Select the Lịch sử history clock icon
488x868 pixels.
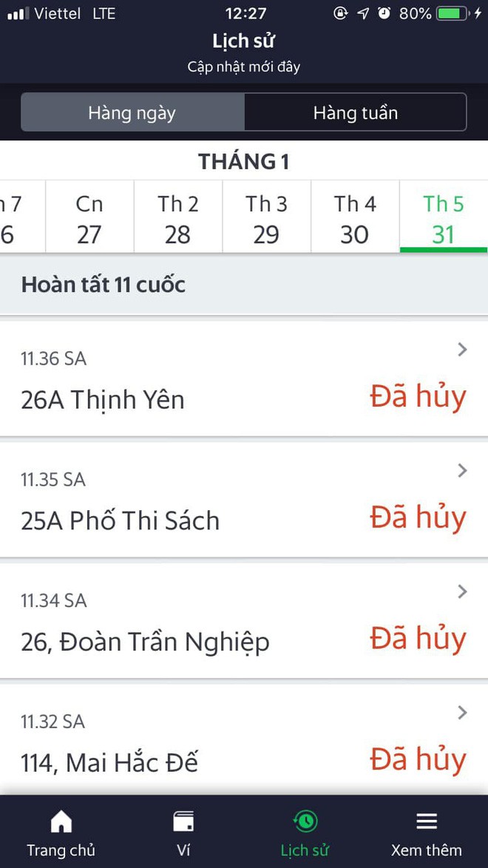coord(305,821)
